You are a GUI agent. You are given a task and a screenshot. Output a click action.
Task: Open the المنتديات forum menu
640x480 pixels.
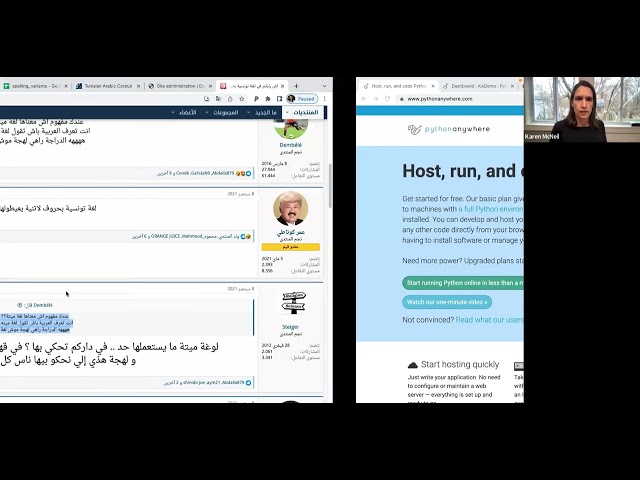[x=306, y=112]
